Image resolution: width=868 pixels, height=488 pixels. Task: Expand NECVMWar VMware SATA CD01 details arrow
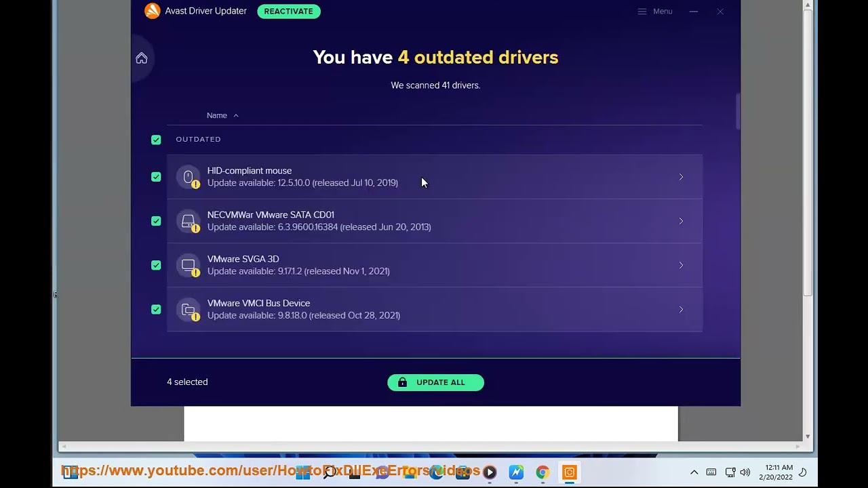point(681,221)
